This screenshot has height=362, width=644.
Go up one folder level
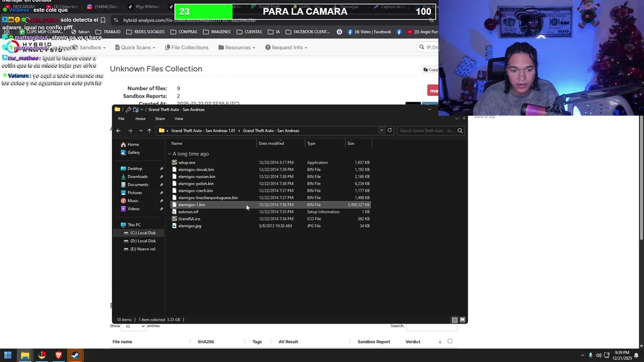pos(149,131)
